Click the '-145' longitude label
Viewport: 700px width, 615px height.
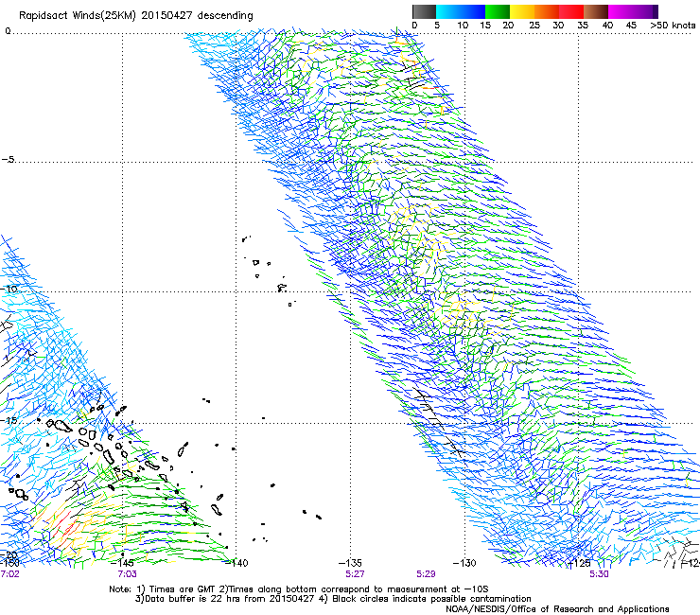(122, 563)
